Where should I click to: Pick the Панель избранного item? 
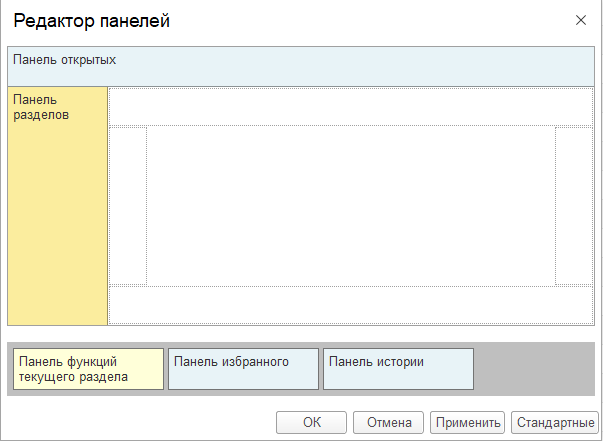tap(243, 369)
